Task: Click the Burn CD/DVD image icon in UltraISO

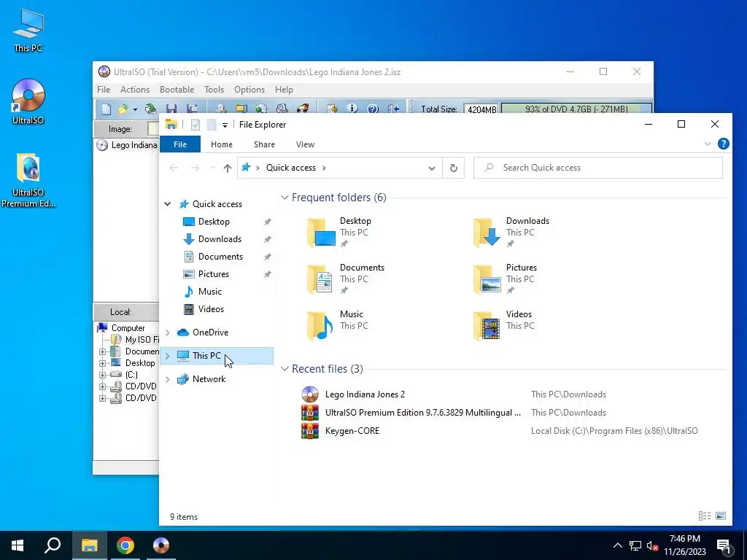Action: 303,109
